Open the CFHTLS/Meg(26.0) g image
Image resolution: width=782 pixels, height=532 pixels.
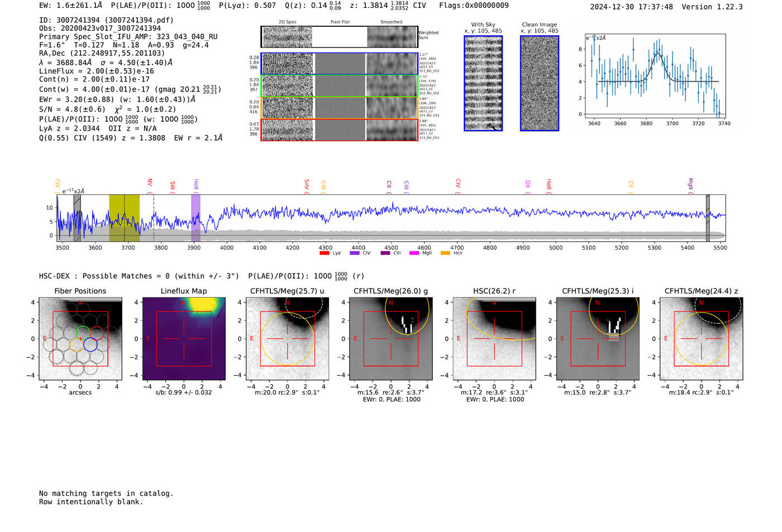coord(390,339)
